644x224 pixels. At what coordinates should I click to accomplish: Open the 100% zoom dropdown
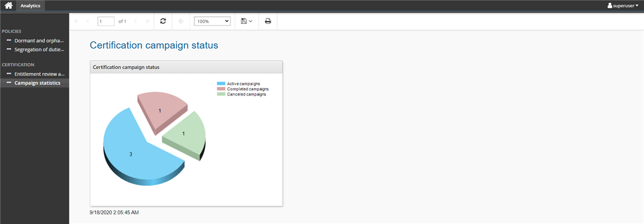tap(212, 22)
